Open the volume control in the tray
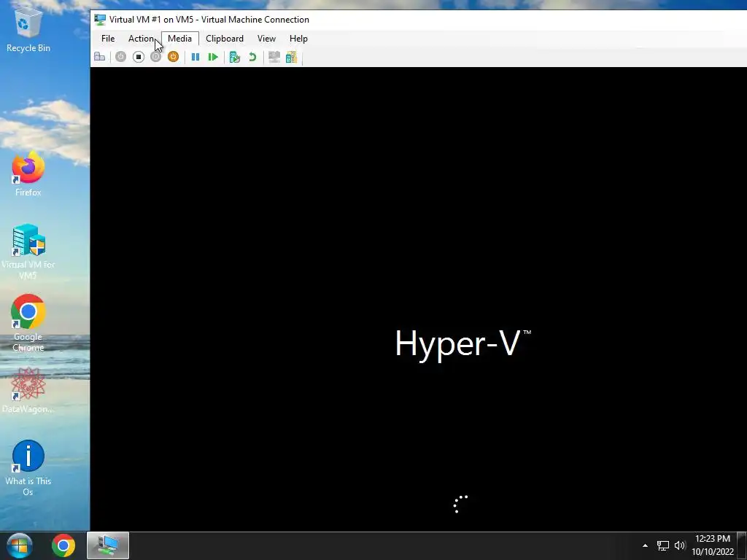 point(680,545)
